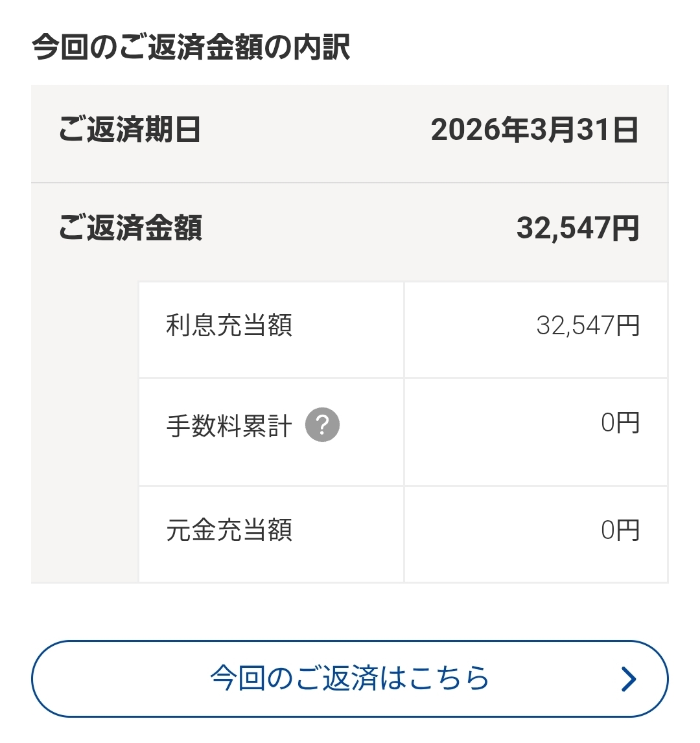700x743 pixels.
Task: Tap the bold total 32,547円 amount
Action: point(577,228)
